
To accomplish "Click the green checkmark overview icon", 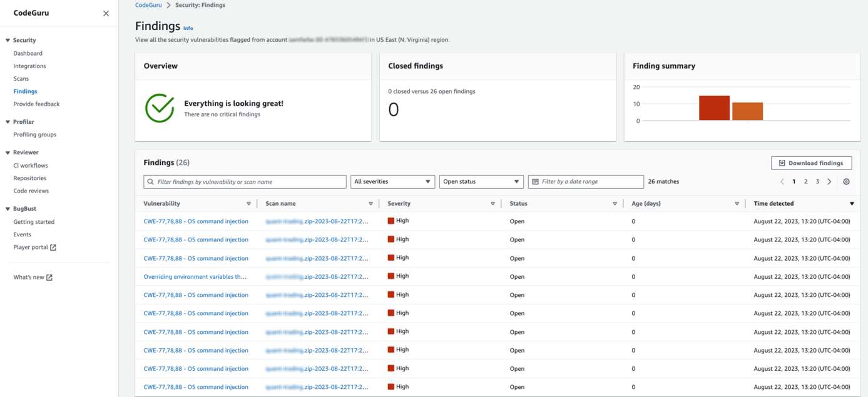I will (160, 108).
